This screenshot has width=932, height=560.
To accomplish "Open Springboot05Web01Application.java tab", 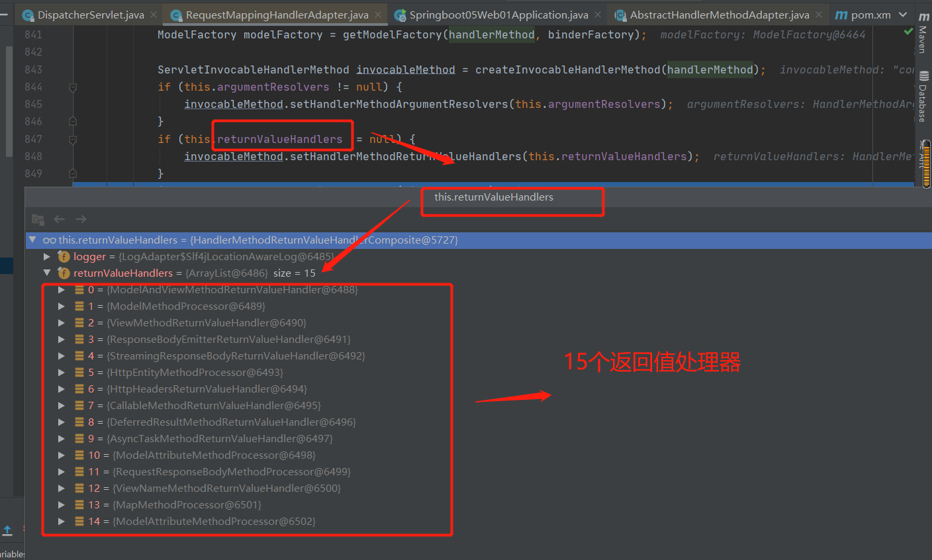I will pyautogui.click(x=498, y=15).
